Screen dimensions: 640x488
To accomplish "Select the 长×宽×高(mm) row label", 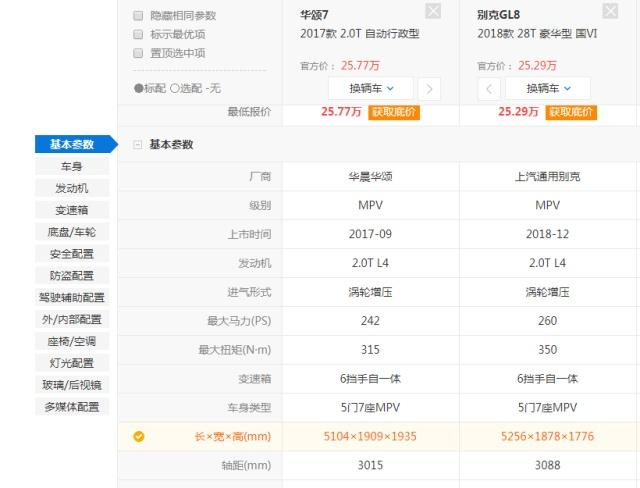I will (x=233, y=437).
